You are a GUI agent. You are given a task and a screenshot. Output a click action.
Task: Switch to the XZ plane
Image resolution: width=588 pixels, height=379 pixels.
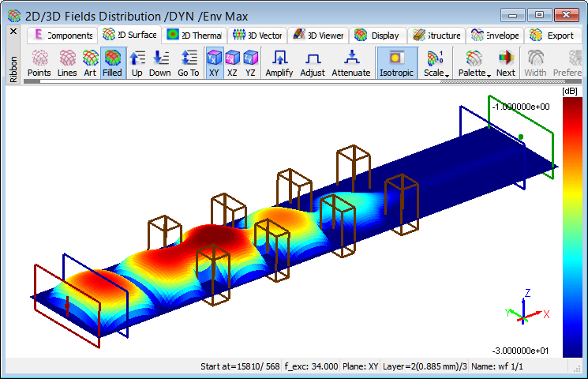[x=232, y=63]
